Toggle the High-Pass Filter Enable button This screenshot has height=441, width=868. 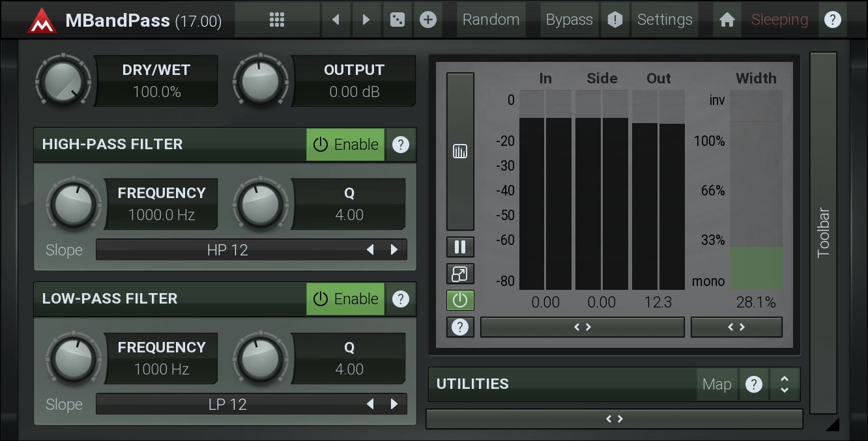pos(345,145)
